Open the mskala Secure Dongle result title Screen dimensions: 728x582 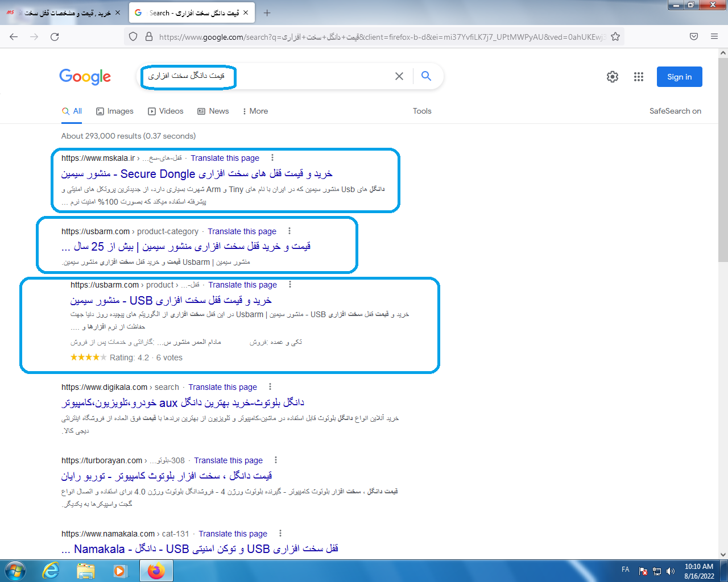tap(197, 174)
